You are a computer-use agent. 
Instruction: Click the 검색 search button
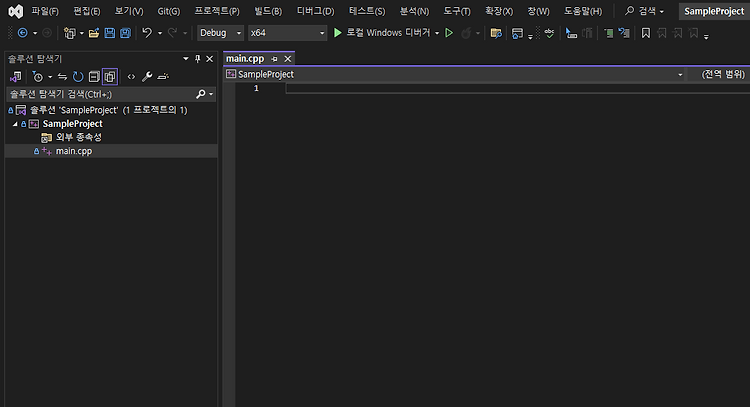tap(644, 11)
